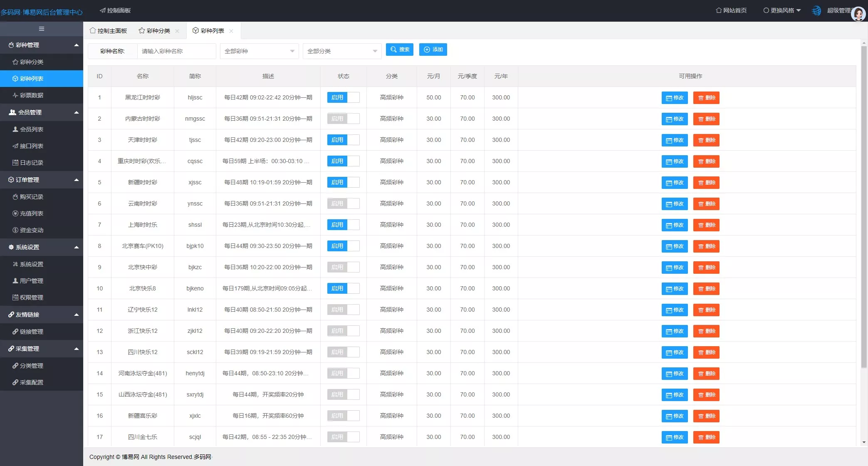Open 网站首页 home link
This screenshot has height=466, width=868.
point(731,10)
